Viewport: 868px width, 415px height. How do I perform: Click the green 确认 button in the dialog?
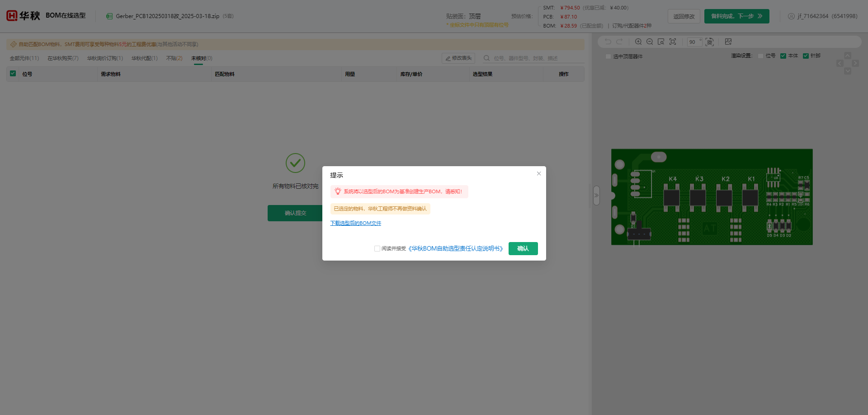click(x=523, y=248)
